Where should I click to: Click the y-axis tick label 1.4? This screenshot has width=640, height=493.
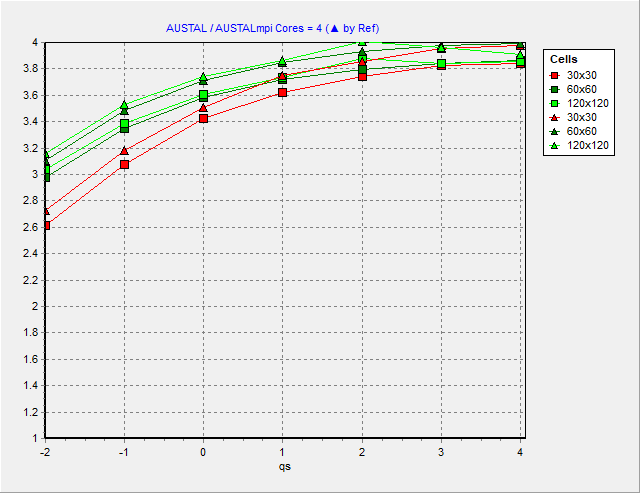pyautogui.click(x=31, y=385)
